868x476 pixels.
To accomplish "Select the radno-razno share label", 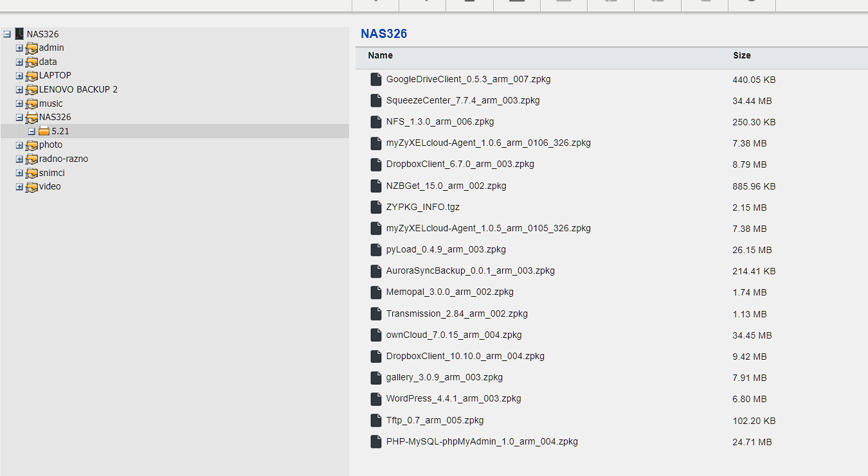I will 64,159.
